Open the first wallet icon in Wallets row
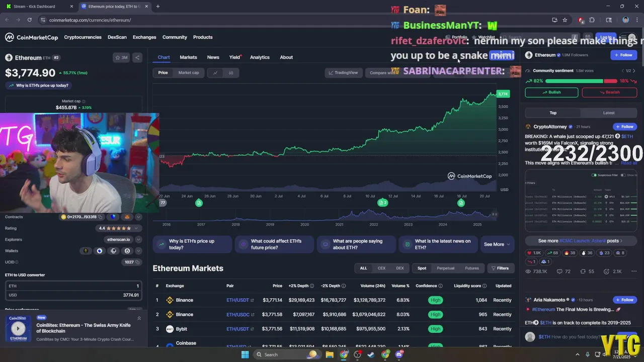 point(86,251)
